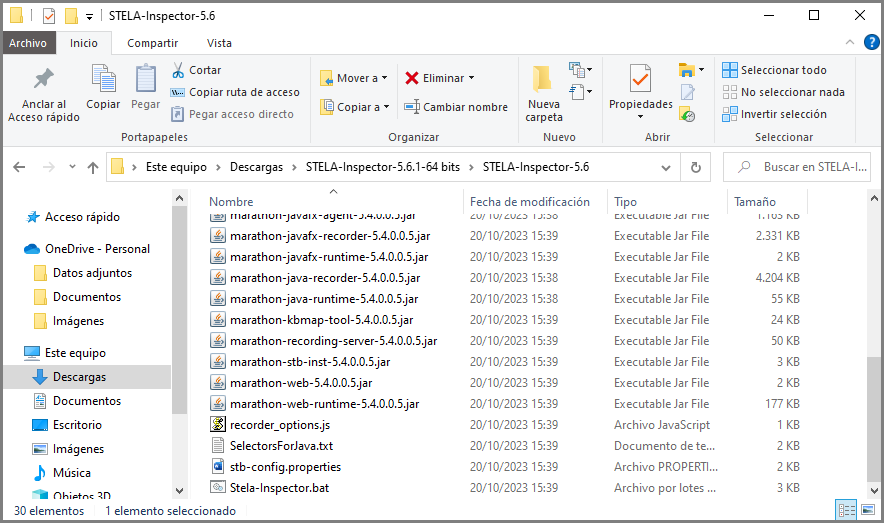Click STELA-Inspector-5.6.1-64 bits breadcrumb

coord(382,167)
